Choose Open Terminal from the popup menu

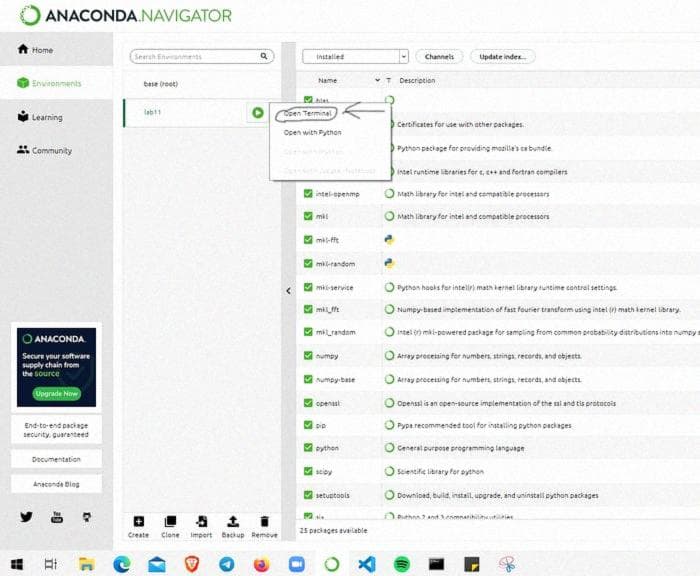[x=307, y=113]
